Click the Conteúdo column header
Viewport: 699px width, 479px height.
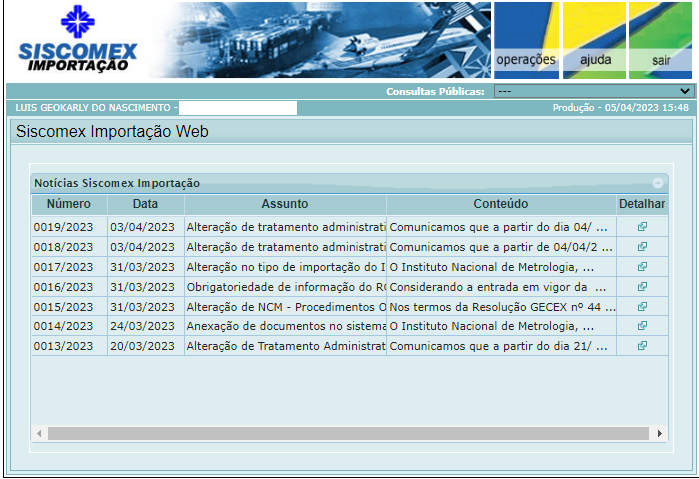tap(501, 204)
